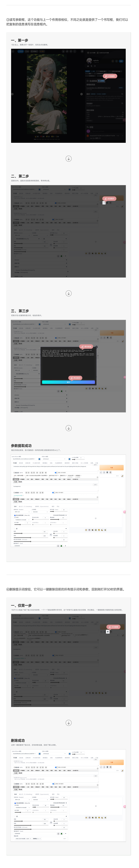Click the 提交 button in the 第三步 dialog
The width and height of the screenshot is (139, 868).
69,382
